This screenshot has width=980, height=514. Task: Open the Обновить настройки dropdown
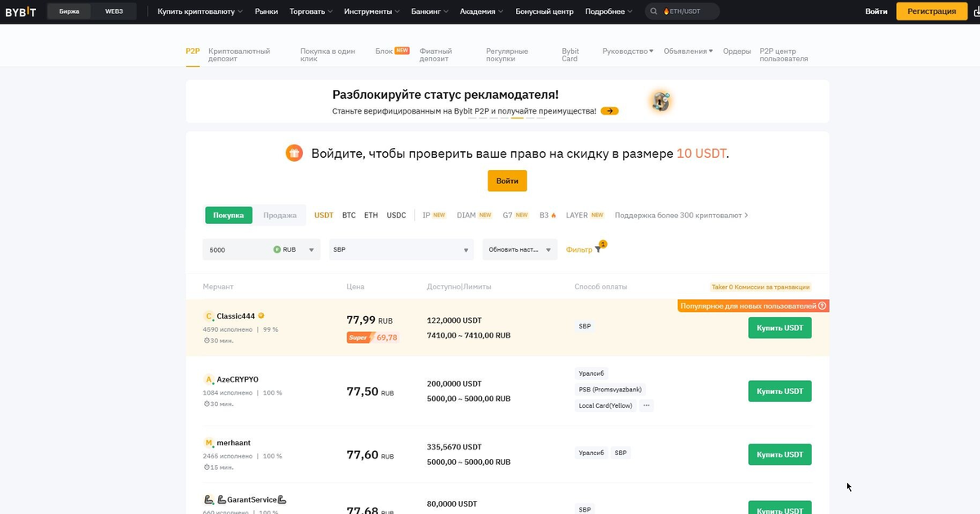click(519, 249)
